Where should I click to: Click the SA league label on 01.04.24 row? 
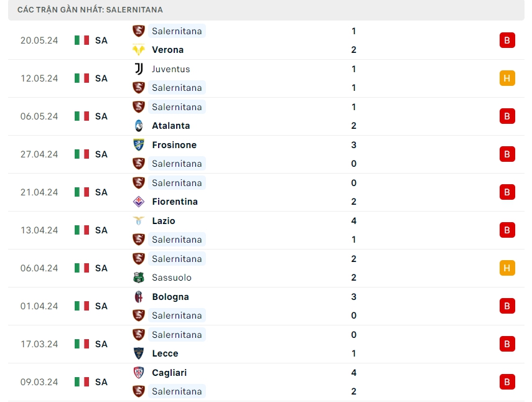point(101,306)
